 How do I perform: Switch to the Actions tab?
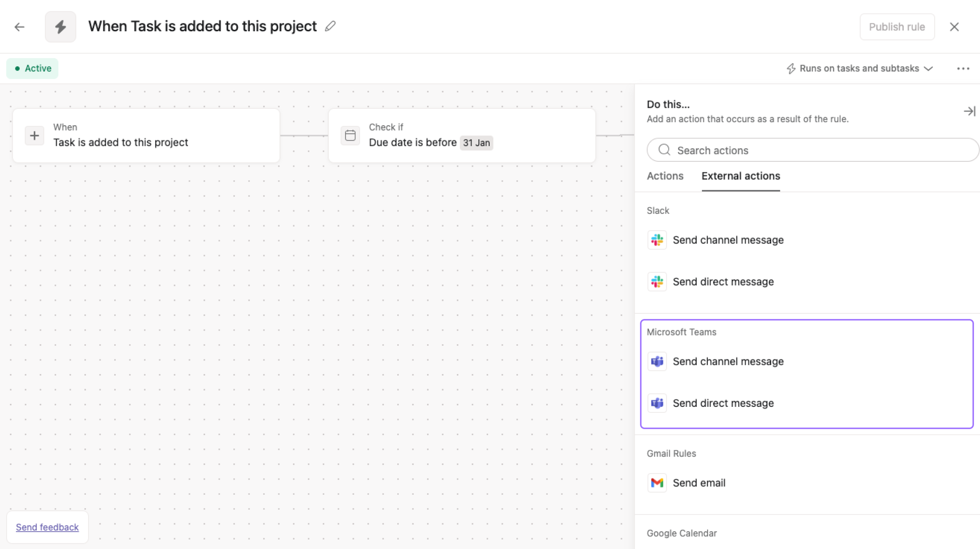click(x=665, y=176)
